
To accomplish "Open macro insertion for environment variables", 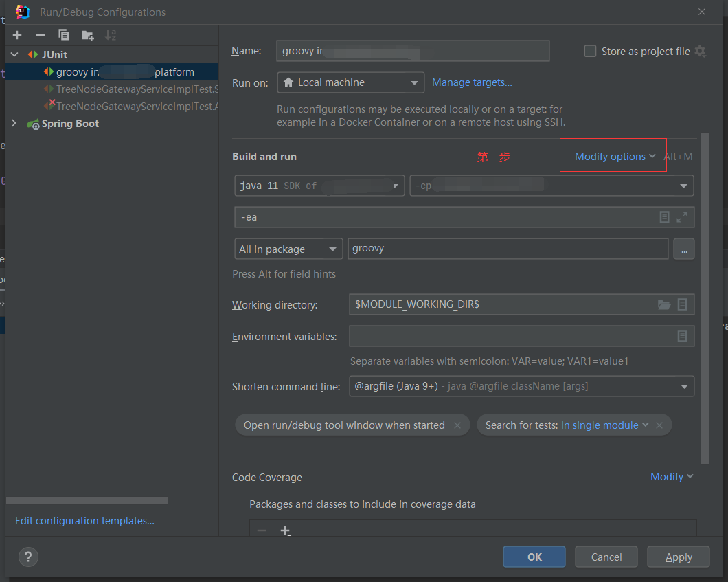I will (682, 336).
